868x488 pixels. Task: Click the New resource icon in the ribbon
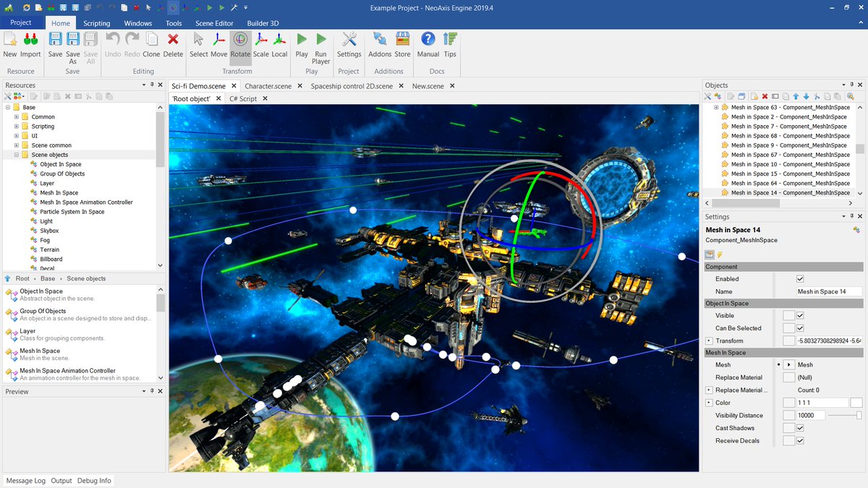(x=10, y=40)
